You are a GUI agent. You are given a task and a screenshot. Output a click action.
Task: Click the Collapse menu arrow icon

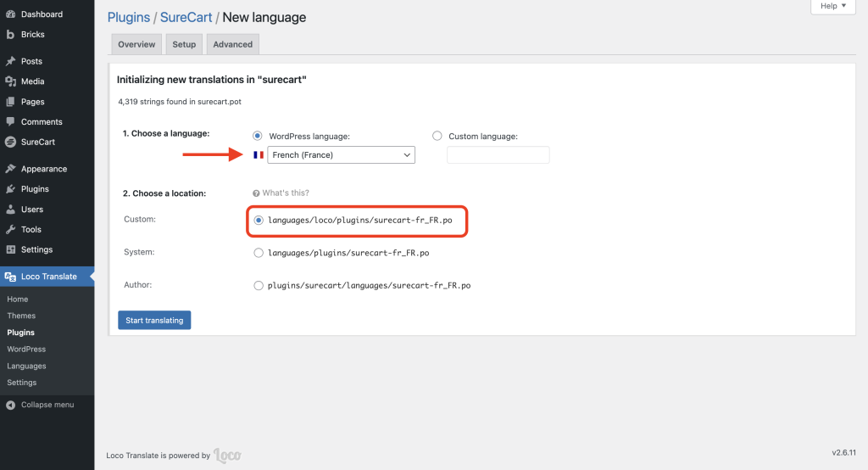10,406
